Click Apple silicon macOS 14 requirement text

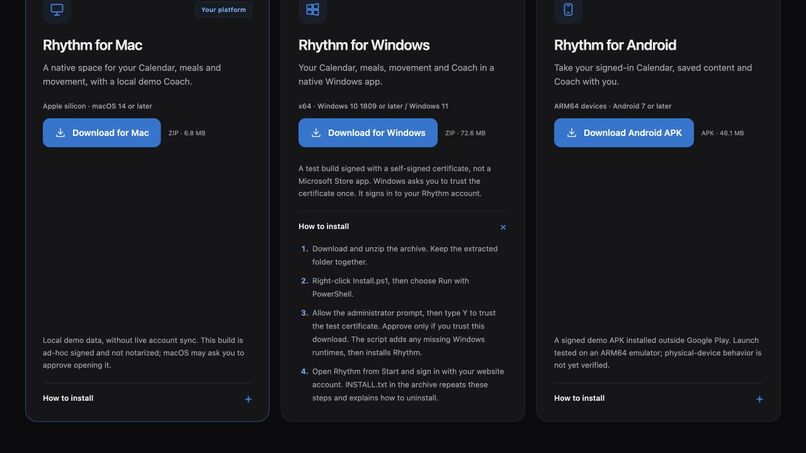click(x=97, y=106)
